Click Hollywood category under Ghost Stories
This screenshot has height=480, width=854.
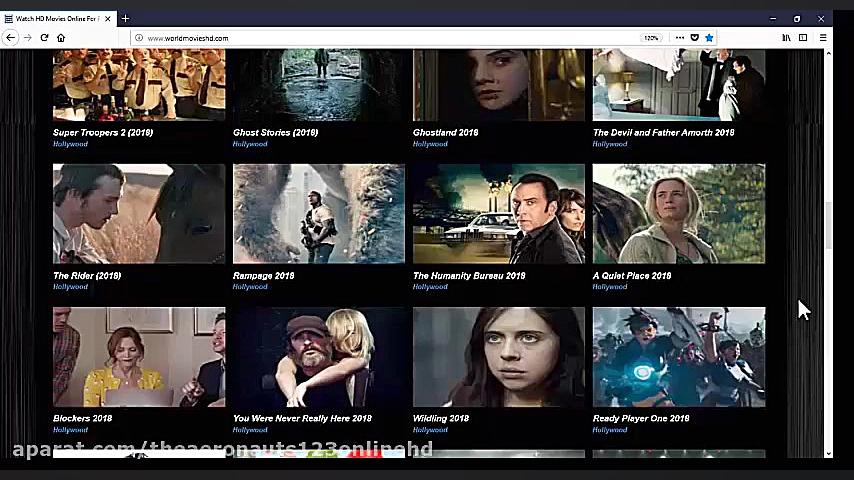click(250, 144)
